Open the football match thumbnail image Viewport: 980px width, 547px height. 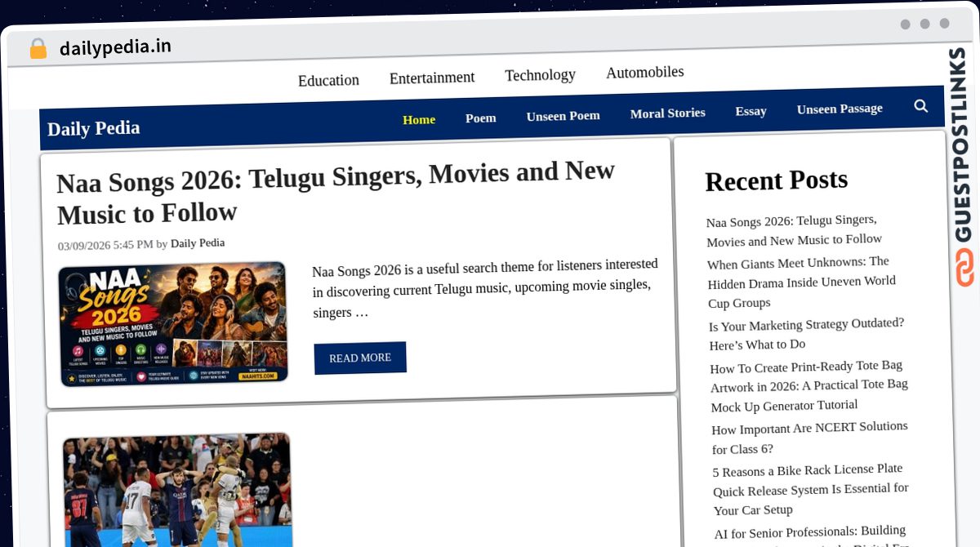[177, 490]
